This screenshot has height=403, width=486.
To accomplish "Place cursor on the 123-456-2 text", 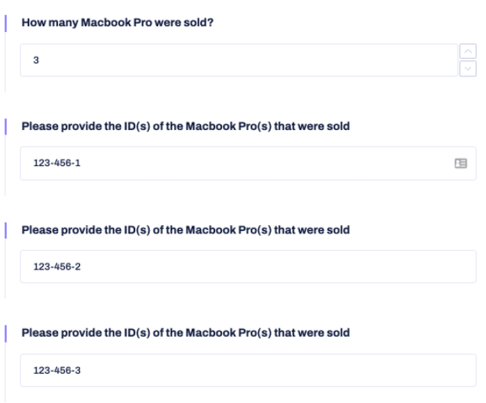I will tap(57, 267).
